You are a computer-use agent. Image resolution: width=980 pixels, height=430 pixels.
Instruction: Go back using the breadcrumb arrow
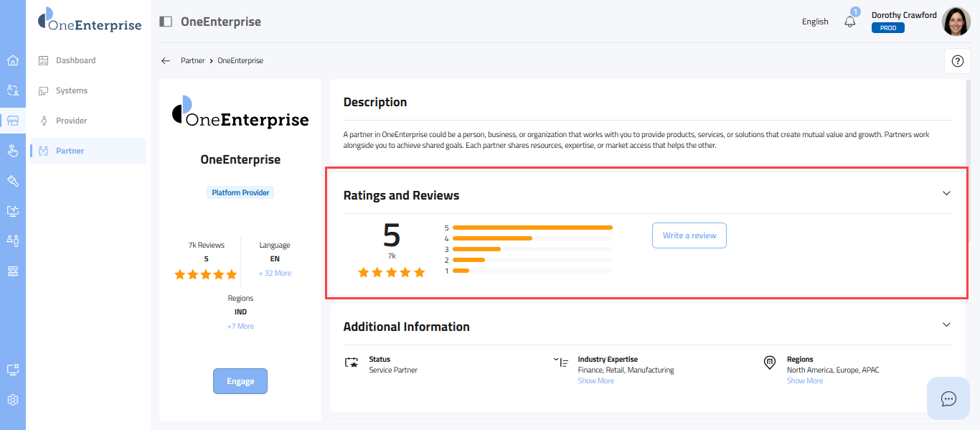(166, 61)
